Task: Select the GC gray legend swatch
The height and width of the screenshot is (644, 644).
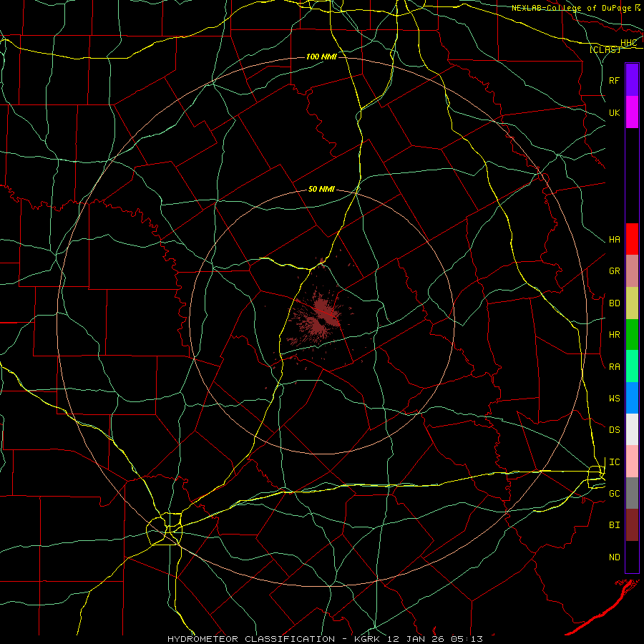Action: click(x=632, y=493)
